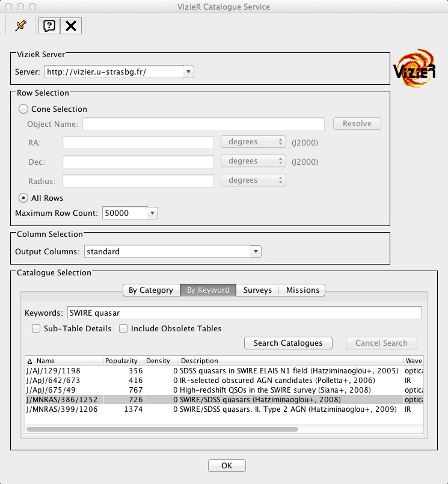Click the sort arrow on Name column

(29, 361)
